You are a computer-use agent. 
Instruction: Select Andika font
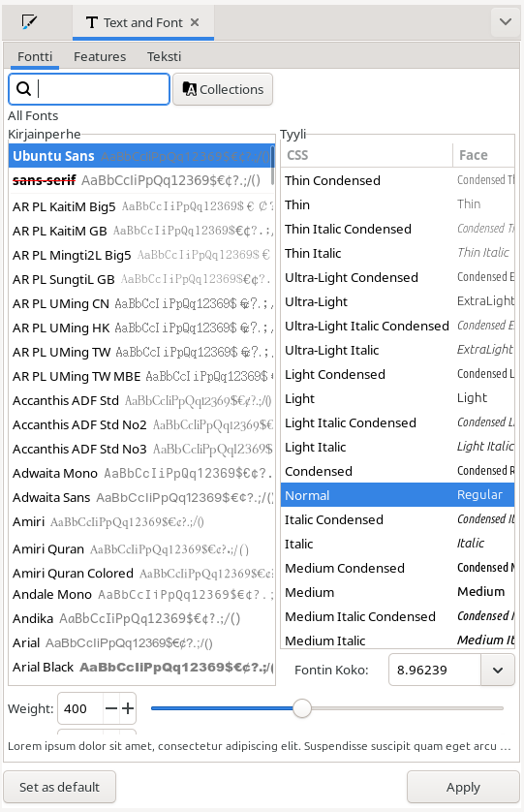click(139, 618)
